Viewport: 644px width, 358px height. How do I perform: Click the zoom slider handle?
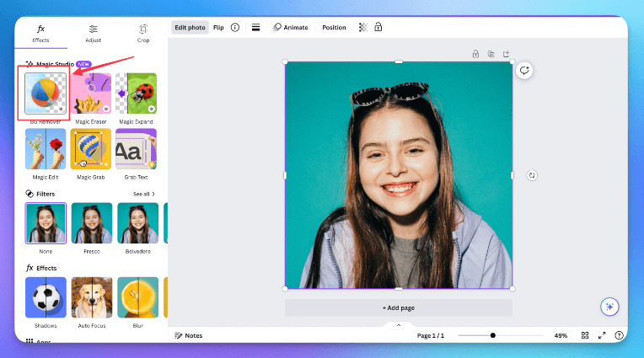(x=493, y=335)
